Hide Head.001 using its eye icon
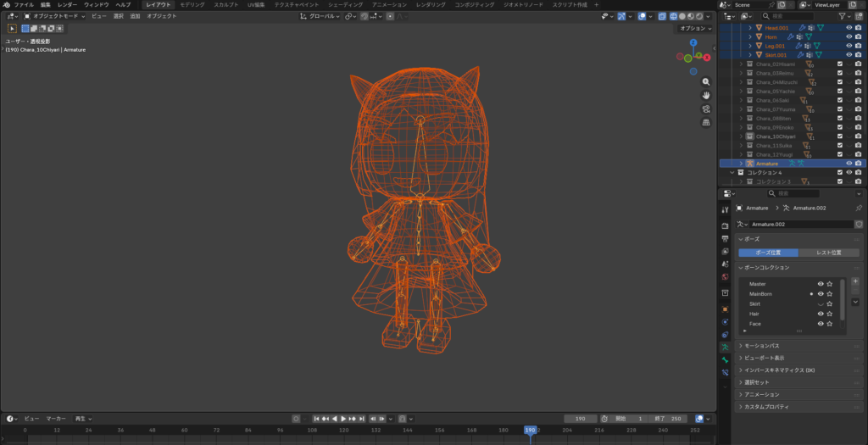This screenshot has width=868, height=445. pyautogui.click(x=849, y=27)
